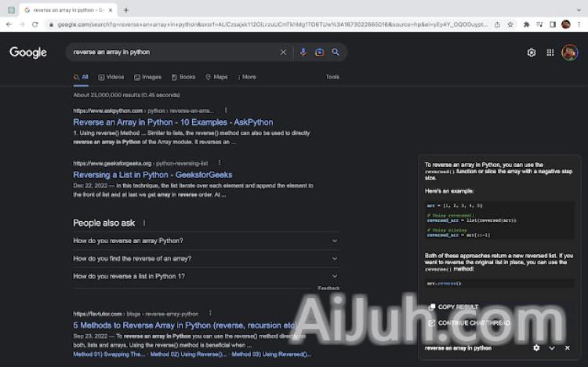The height and width of the screenshot is (367, 588).
Task: Switch to the Maps tab
Action: (216, 77)
